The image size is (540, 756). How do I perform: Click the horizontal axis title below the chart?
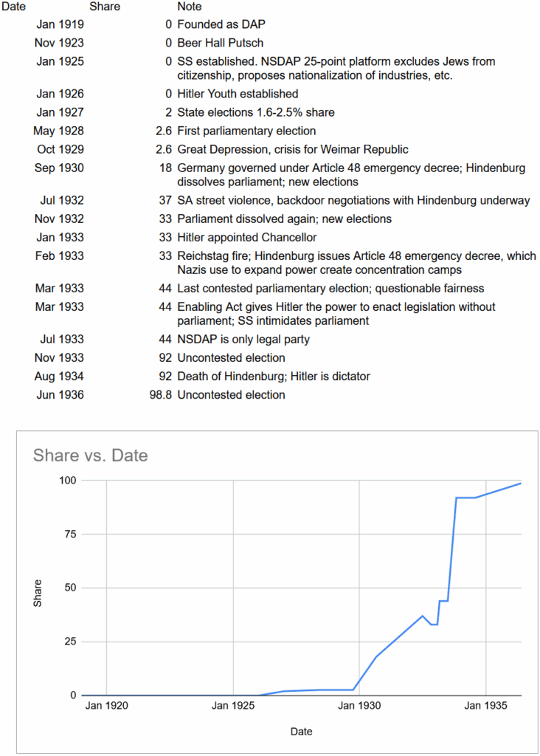pos(300,732)
